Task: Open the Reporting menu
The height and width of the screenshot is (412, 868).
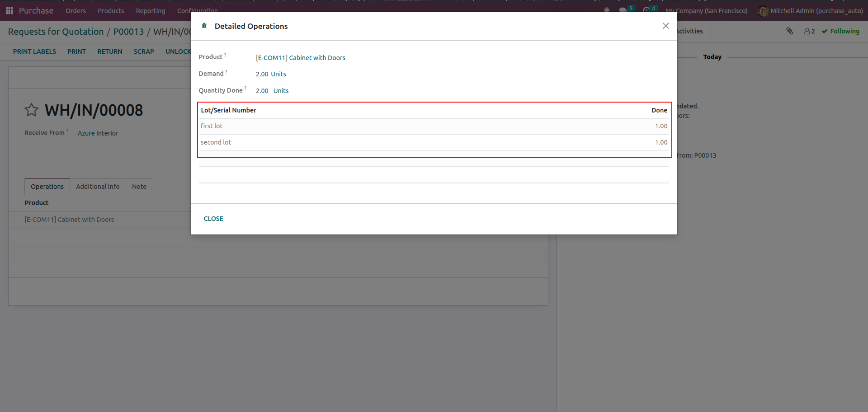Action: coord(151,11)
